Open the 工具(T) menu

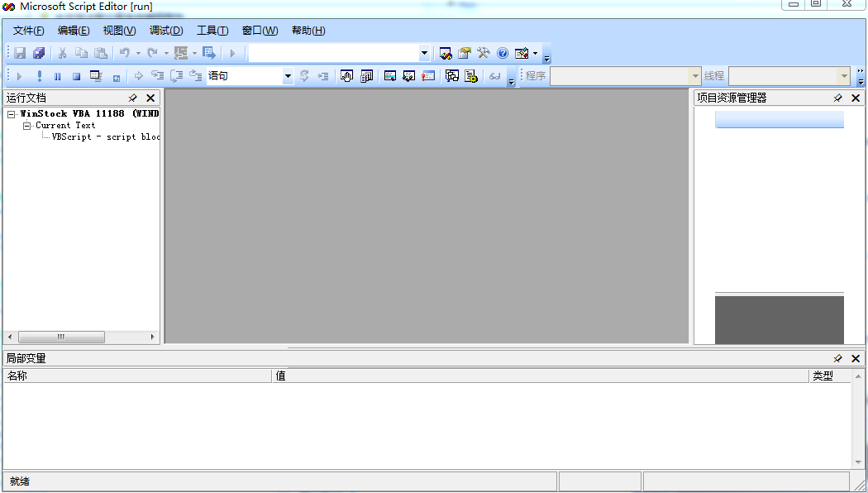coord(212,31)
